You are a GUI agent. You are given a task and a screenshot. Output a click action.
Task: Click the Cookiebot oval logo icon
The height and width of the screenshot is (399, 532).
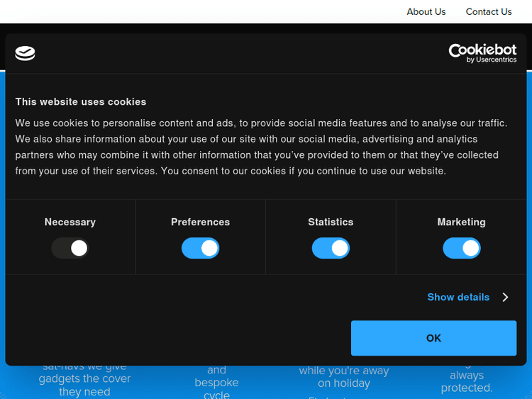tap(25, 53)
